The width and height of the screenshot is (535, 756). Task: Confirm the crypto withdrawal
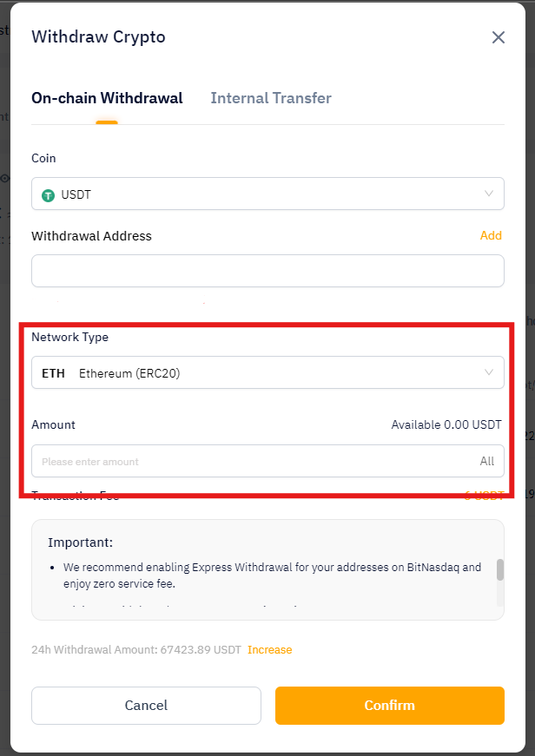pos(389,706)
